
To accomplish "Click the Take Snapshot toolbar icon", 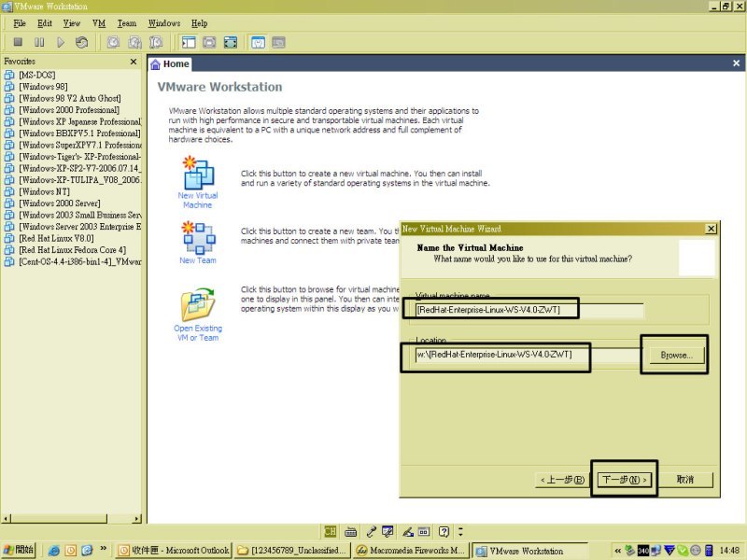I will 113,42.
